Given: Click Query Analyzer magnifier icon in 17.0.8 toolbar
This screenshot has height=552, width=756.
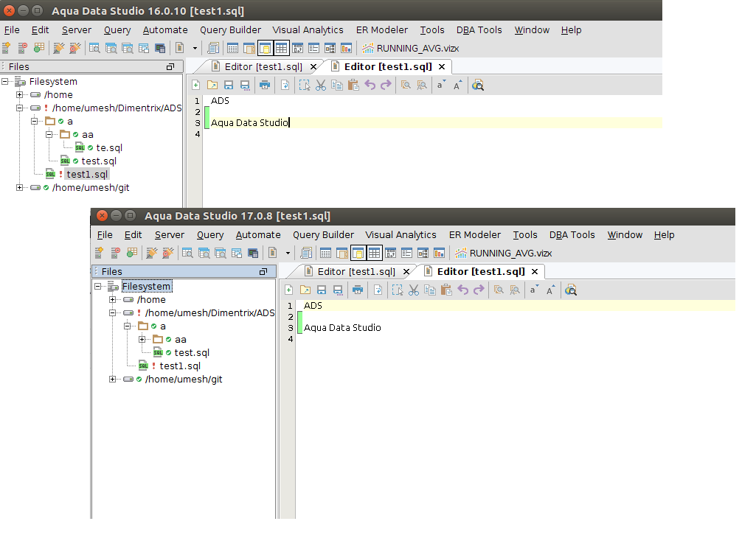Looking at the screenshot, I should 187,253.
